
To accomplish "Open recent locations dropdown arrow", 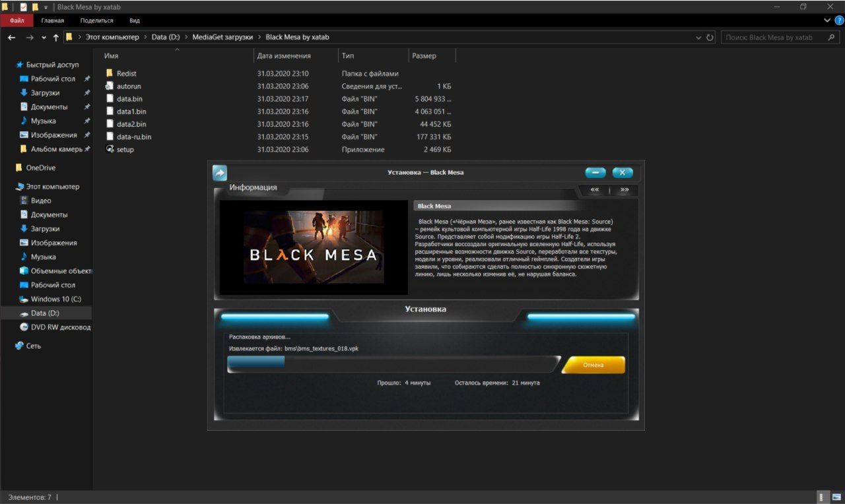I will pos(44,38).
